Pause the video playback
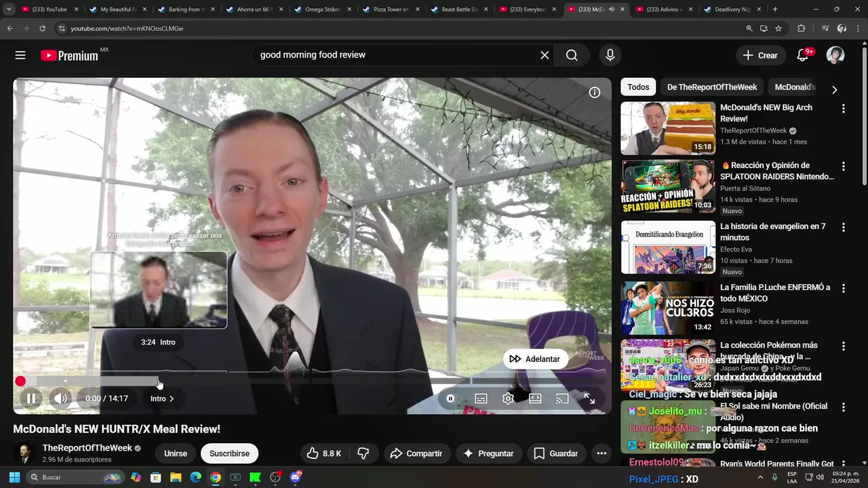868x488 pixels. pos(31,399)
